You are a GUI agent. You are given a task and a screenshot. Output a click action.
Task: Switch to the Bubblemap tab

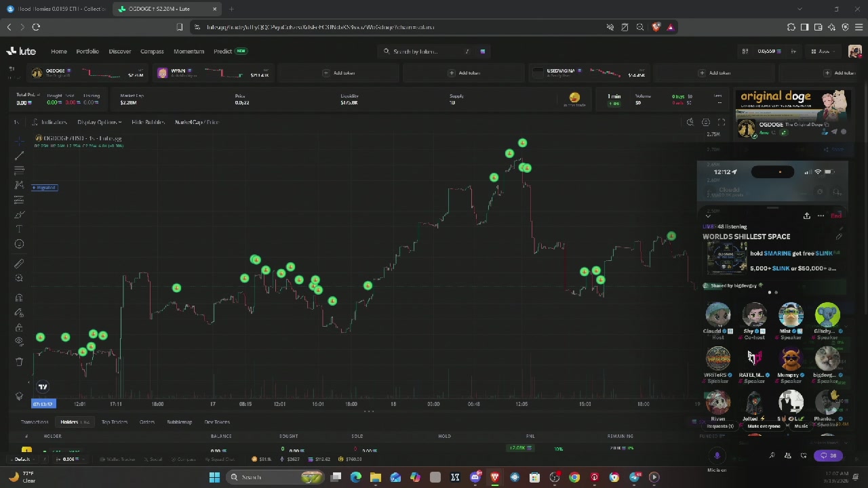tap(180, 422)
